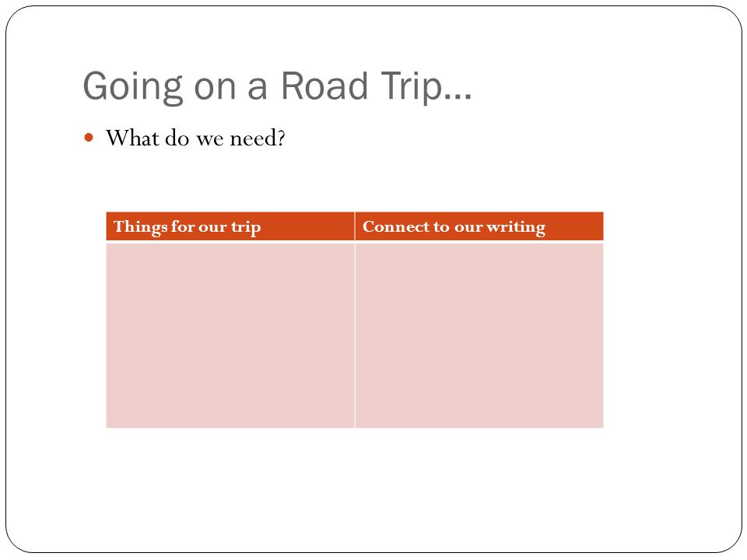Click the word 'Trip' in the title
Image resolution: width=747 pixels, height=560 pixels.
411,87
